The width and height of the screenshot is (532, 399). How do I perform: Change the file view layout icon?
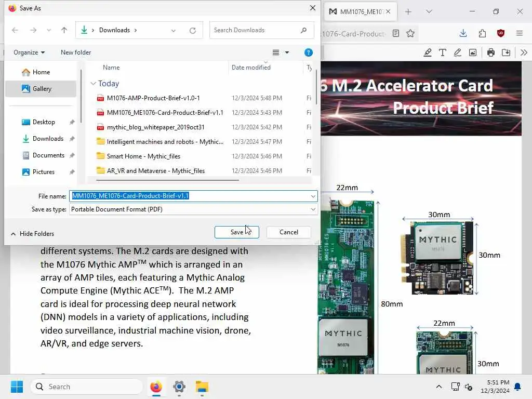pyautogui.click(x=276, y=52)
